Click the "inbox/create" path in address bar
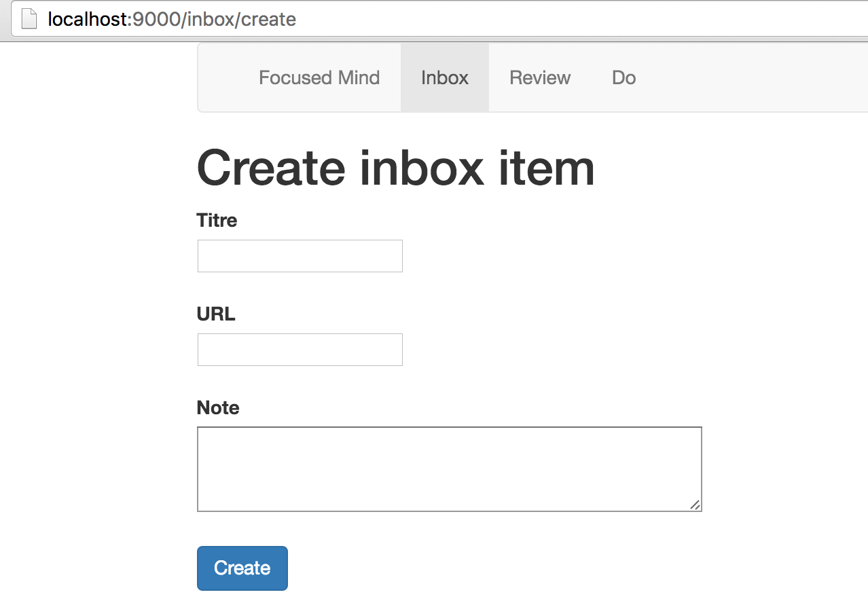Image resolution: width=868 pixels, height=603 pixels. click(242, 19)
